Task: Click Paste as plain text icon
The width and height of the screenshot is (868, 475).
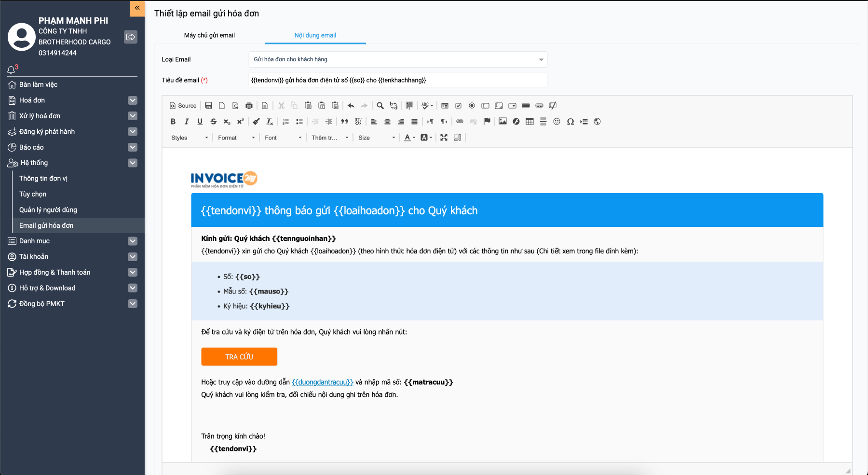Action: (x=322, y=106)
